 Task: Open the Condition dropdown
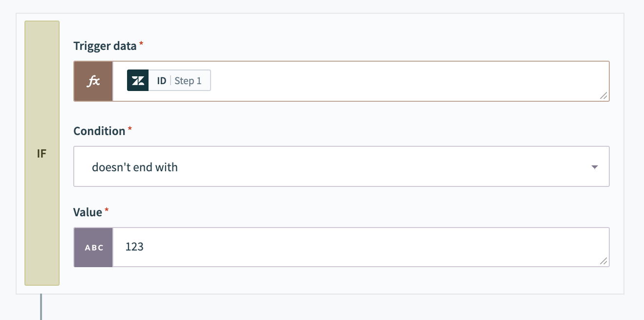pyautogui.click(x=341, y=166)
